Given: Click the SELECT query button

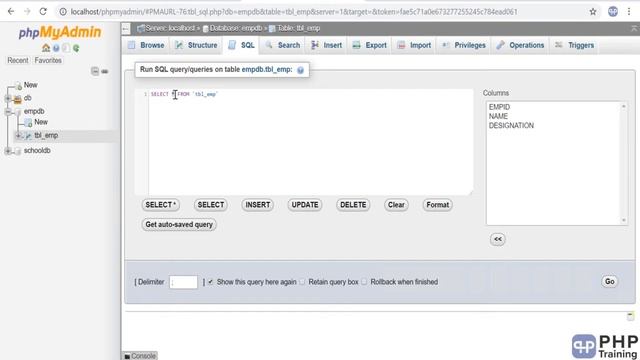Looking at the screenshot, I should point(211,205).
